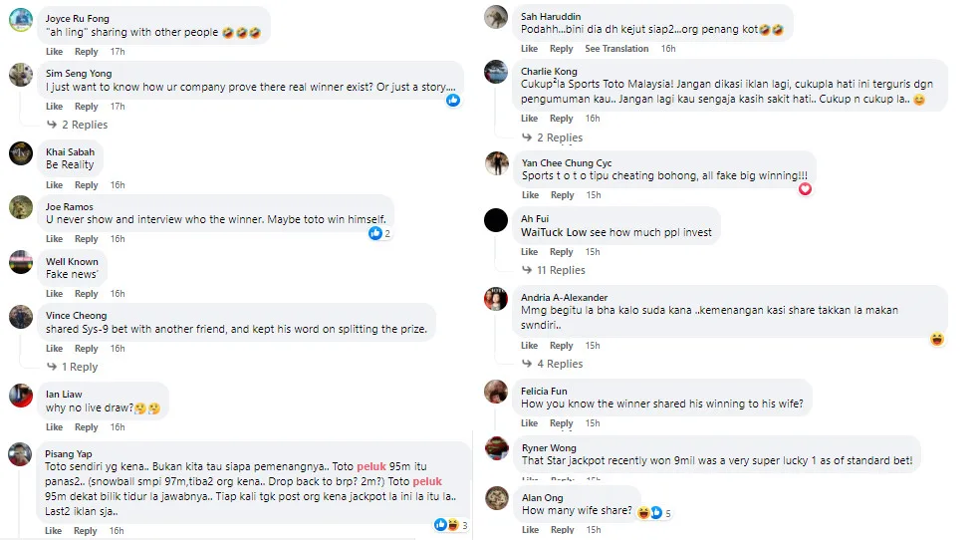
Task: Open the WaiTuck Low mention link
Action: pos(557,232)
